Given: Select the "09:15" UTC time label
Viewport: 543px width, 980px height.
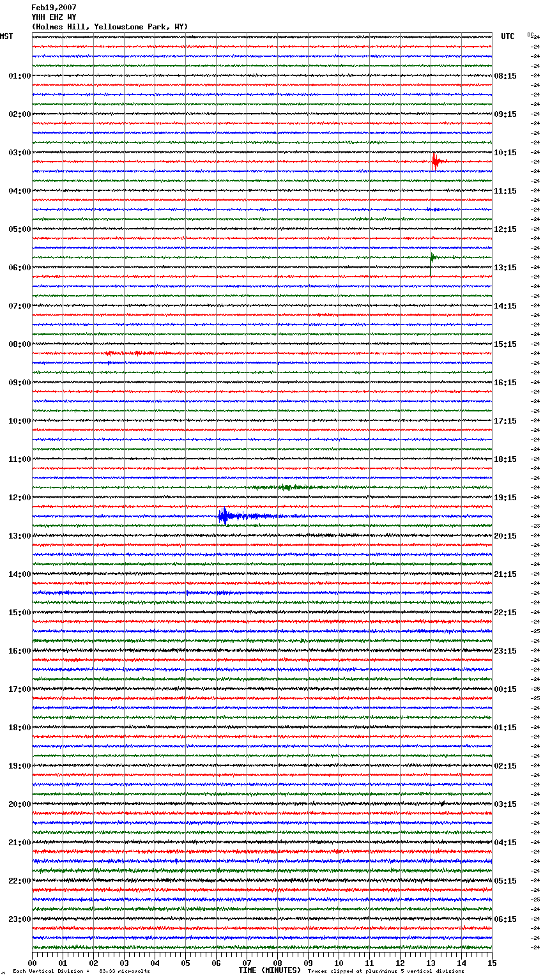Looking at the screenshot, I should 505,114.
